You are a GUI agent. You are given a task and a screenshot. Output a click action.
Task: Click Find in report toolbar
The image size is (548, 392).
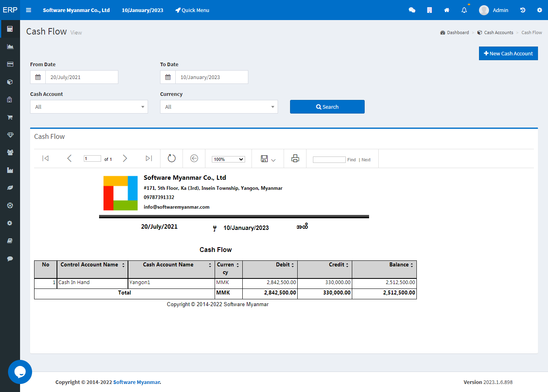click(351, 160)
